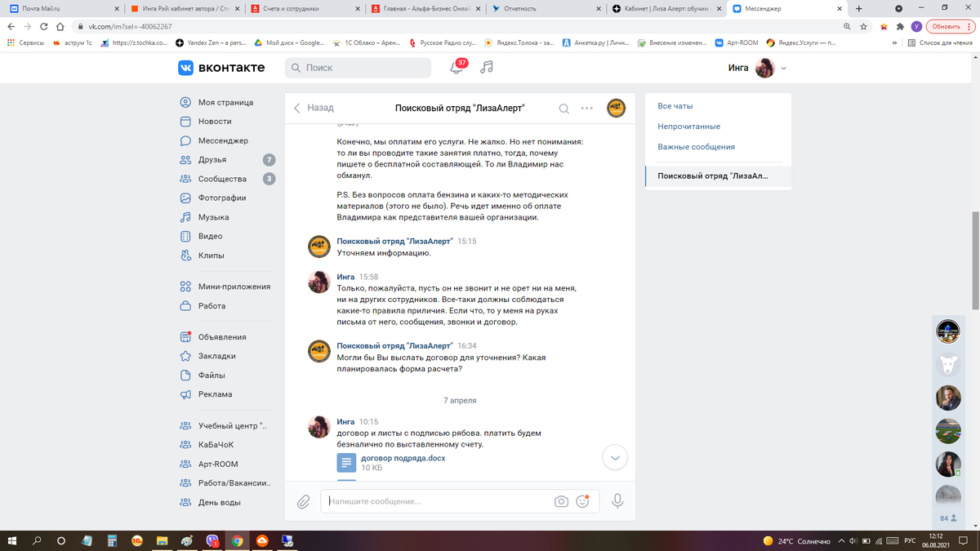Jump to latest messages arrow button
Image resolution: width=980 pixels, height=551 pixels.
pyautogui.click(x=615, y=458)
